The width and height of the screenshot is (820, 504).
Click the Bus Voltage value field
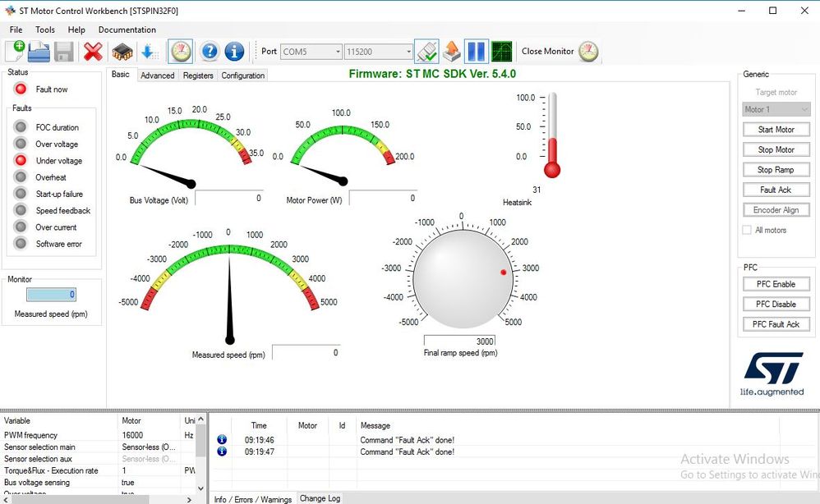tap(229, 198)
